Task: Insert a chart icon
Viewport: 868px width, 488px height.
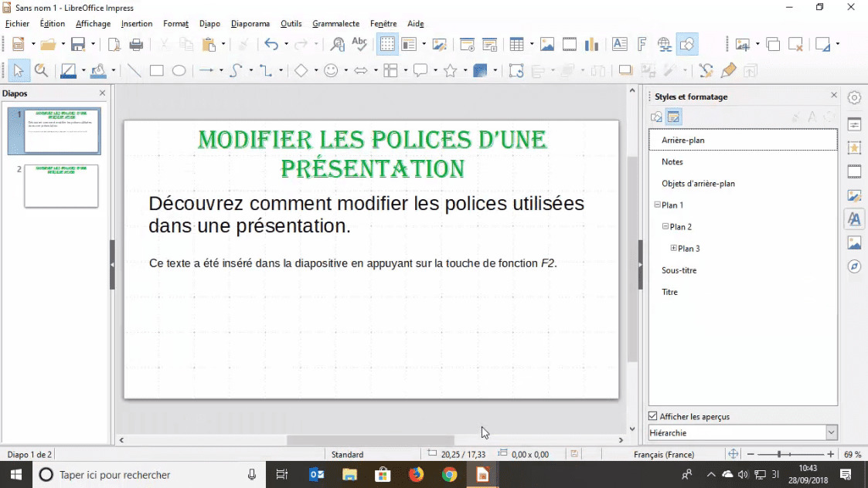Action: point(592,44)
